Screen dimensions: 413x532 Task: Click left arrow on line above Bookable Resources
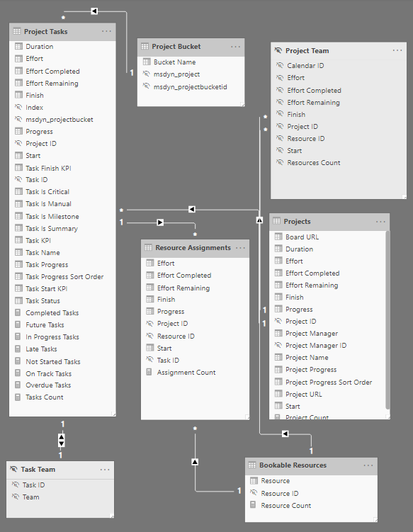[285, 434]
